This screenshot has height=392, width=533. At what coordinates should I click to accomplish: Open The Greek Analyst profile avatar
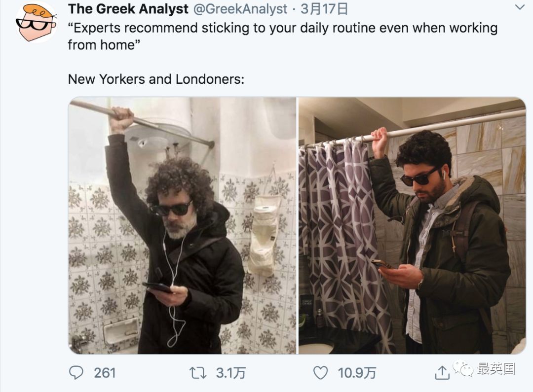coord(36,23)
